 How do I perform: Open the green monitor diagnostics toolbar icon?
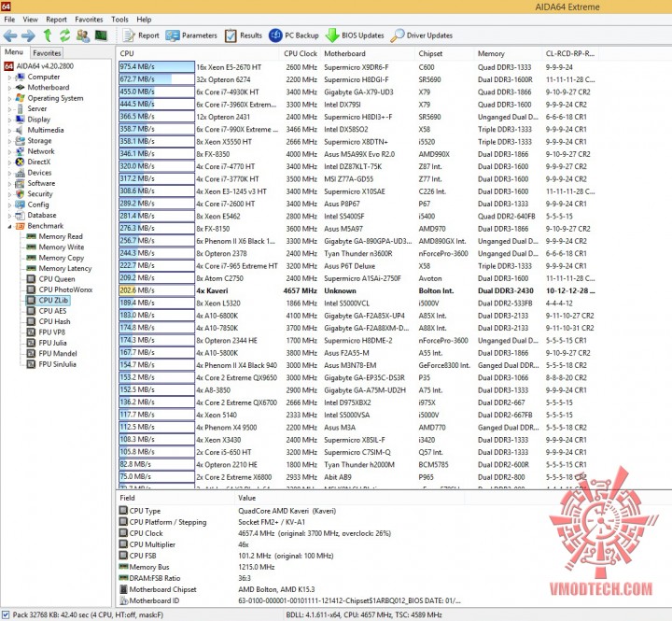coord(101,35)
